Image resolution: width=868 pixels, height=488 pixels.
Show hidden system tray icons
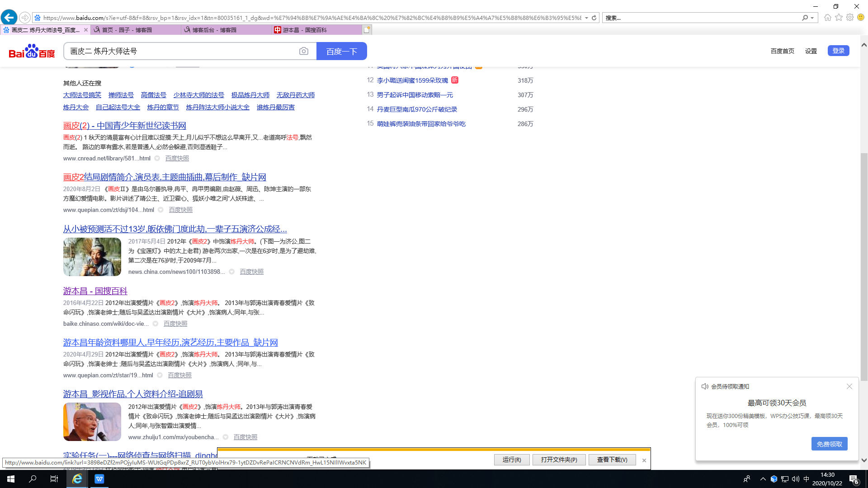[763, 479]
